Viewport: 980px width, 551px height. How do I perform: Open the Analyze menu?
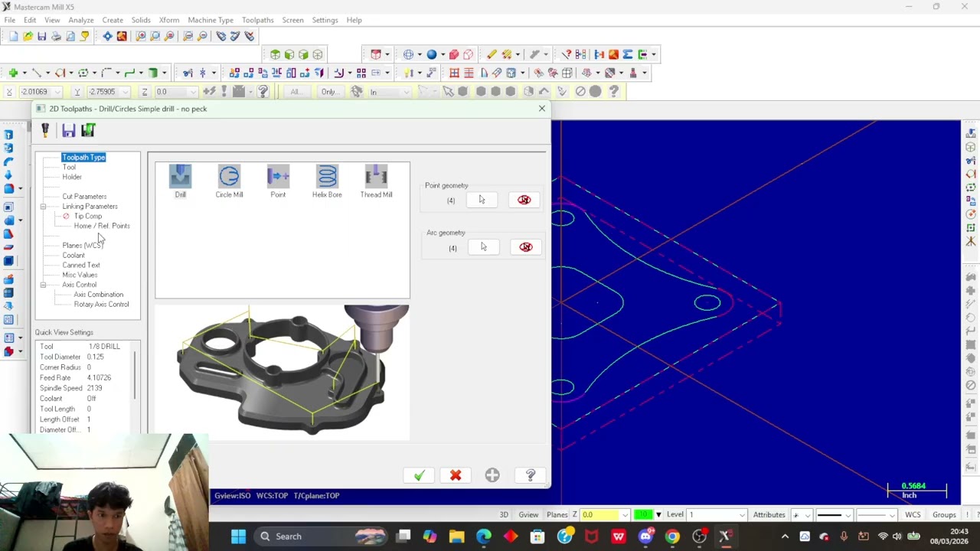80,20
